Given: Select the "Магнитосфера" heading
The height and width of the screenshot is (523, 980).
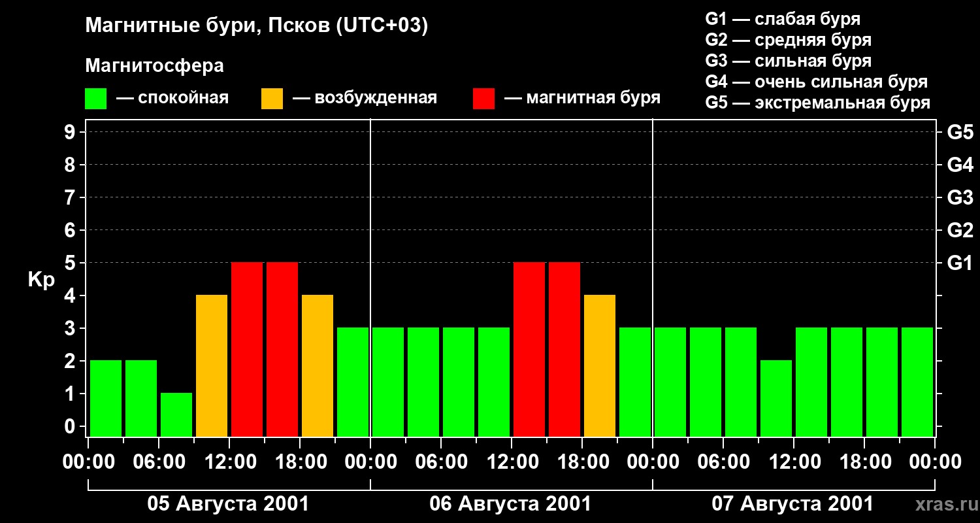Looking at the screenshot, I should (x=154, y=66).
